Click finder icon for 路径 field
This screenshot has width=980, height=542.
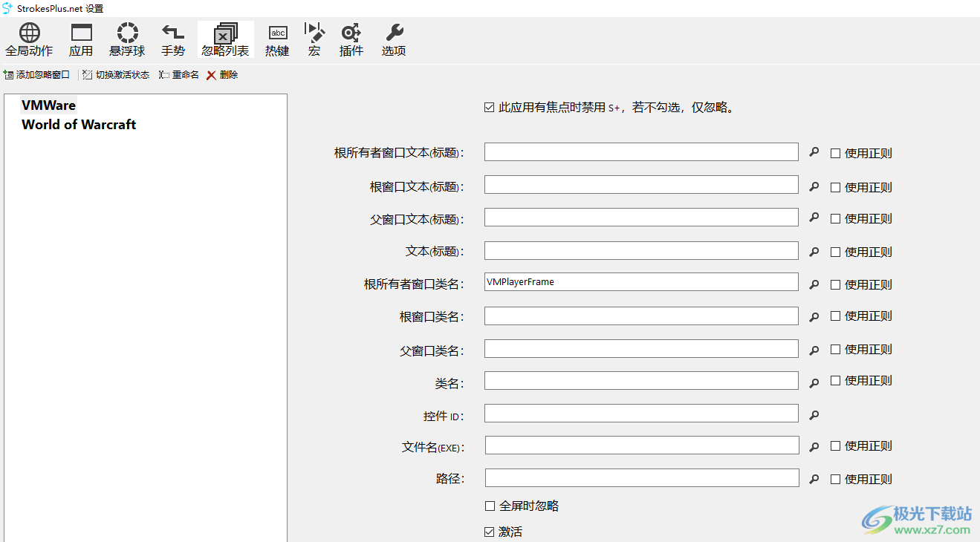pos(814,479)
